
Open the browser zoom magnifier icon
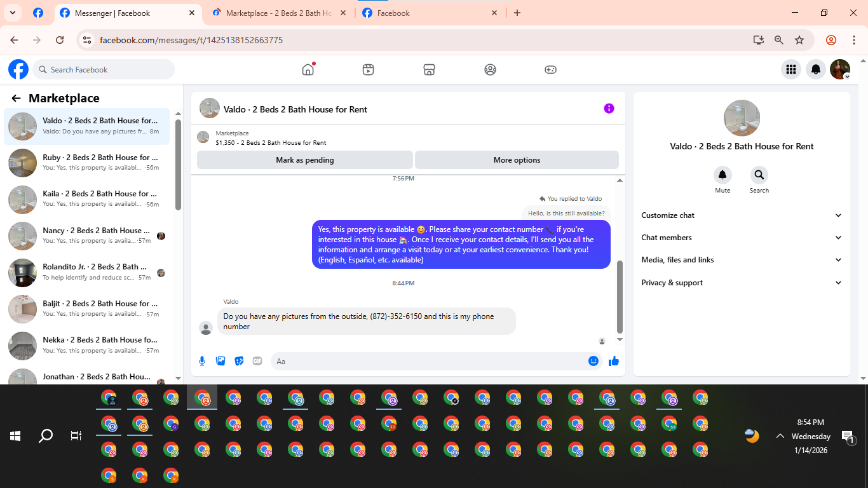pos(778,40)
